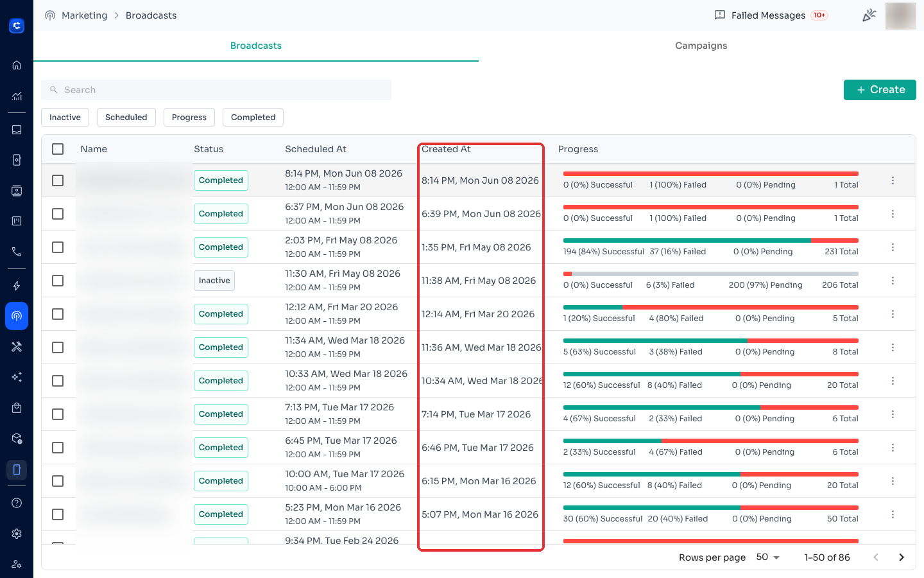924x578 pixels.
Task: Click the progress bar of the 206 Total broadcast
Action: (711, 274)
